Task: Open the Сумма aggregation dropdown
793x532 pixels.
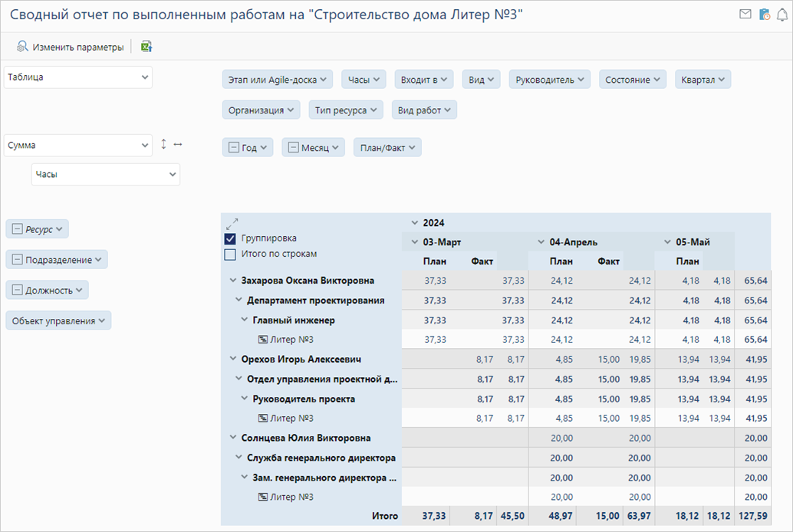Action: tap(77, 145)
